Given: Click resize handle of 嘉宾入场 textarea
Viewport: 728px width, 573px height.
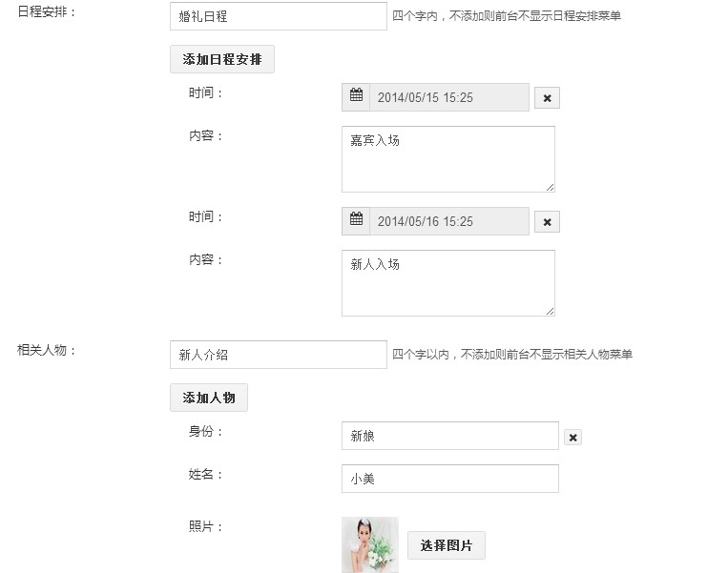Looking at the screenshot, I should (x=550, y=187).
